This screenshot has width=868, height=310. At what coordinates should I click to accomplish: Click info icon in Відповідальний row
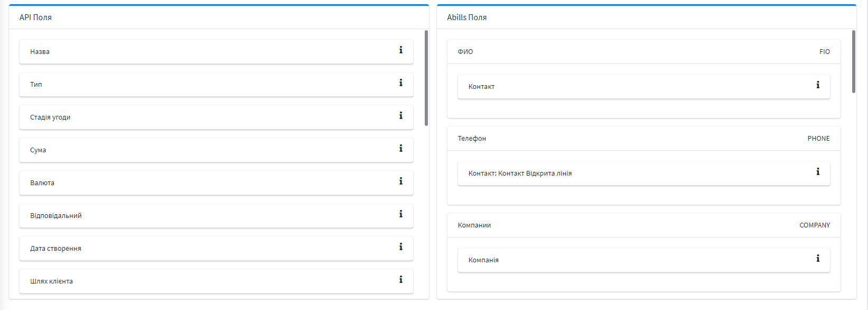400,214
